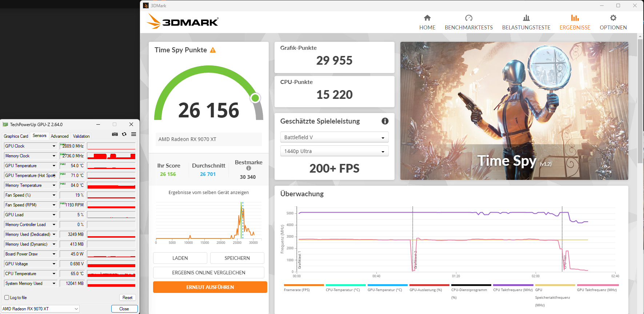Click the info icon under Bestmarke
This screenshot has width=644, height=314.
[x=249, y=168]
